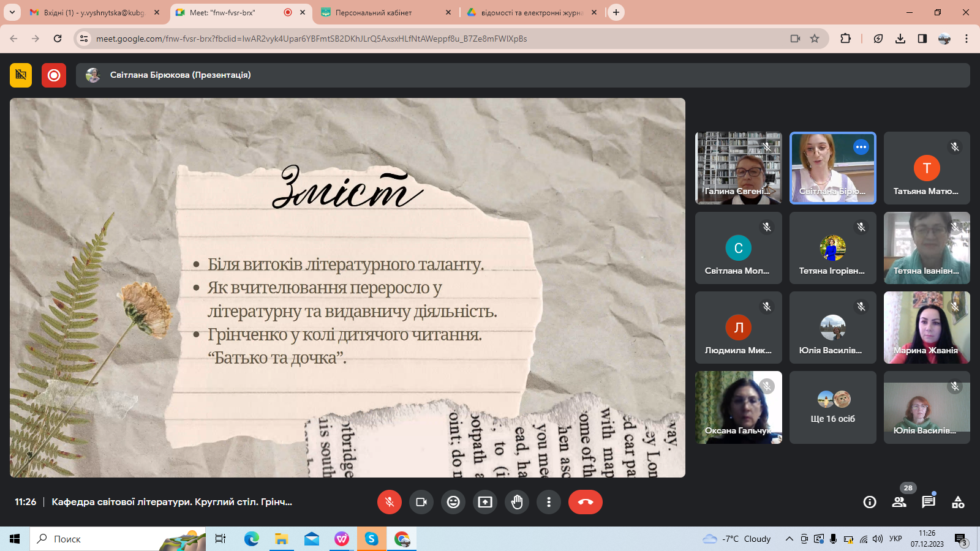Show the participants list

coord(899,502)
